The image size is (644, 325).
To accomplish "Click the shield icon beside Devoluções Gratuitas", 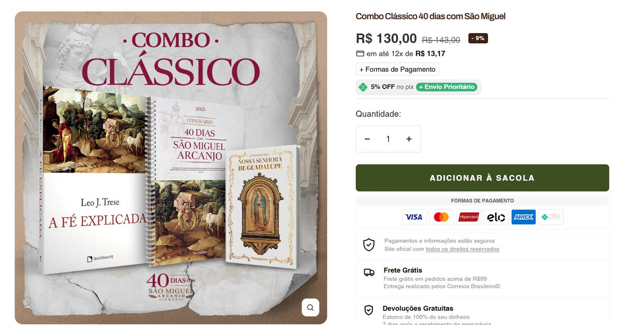I will [x=369, y=310].
